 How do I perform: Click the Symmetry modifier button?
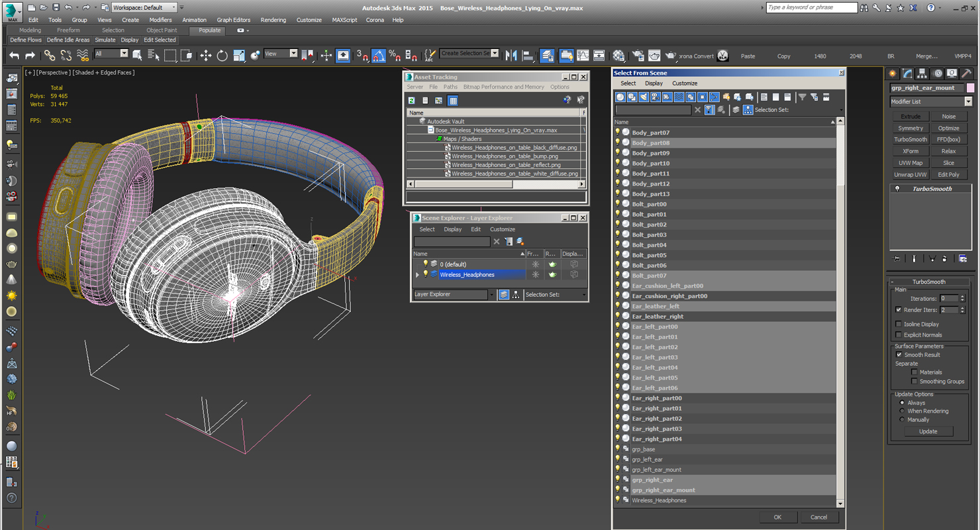click(x=910, y=128)
